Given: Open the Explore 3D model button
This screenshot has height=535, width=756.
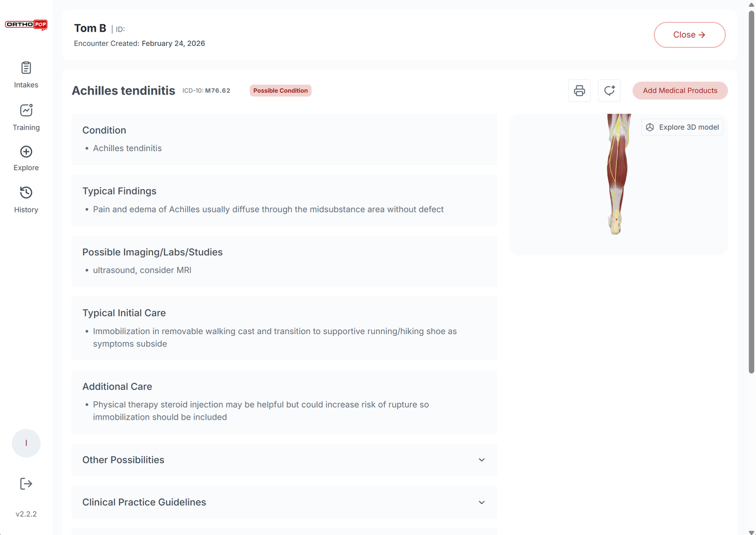Looking at the screenshot, I should tap(682, 127).
